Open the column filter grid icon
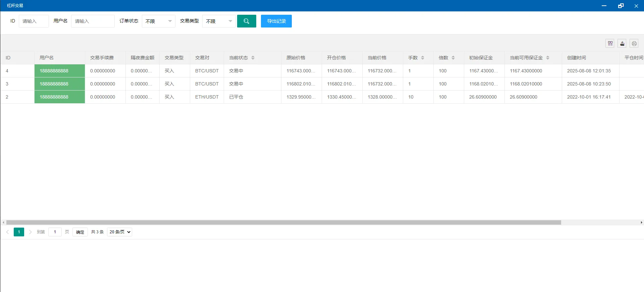Viewport: 644px width, 292px height. tap(610, 44)
